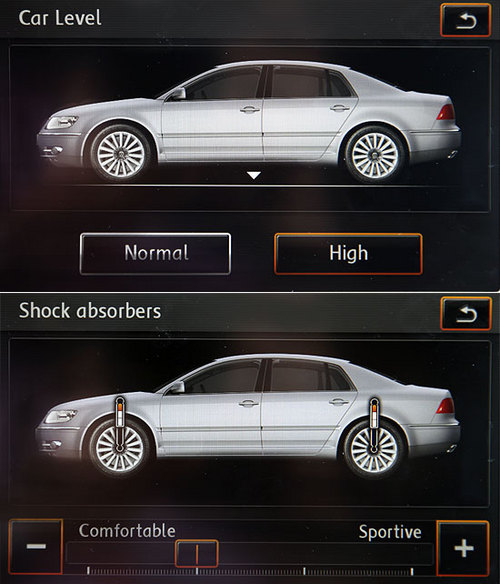Go back from the Shock absorbers screen
The width and height of the screenshot is (500, 584).
pyautogui.click(x=466, y=314)
